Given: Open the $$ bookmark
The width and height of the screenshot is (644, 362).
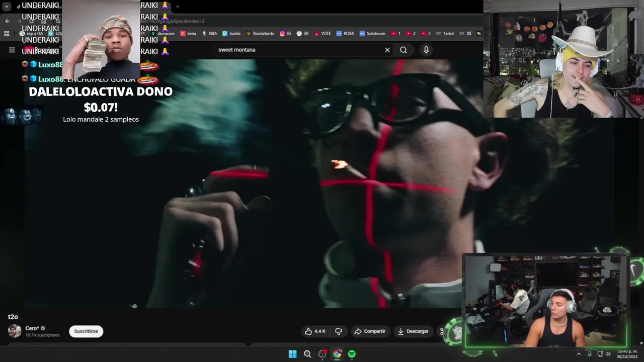Looking at the screenshot, I should (x=466, y=34).
